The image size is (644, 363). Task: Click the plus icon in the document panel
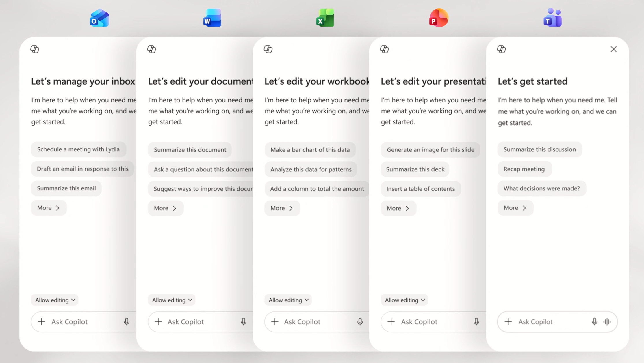click(x=158, y=321)
